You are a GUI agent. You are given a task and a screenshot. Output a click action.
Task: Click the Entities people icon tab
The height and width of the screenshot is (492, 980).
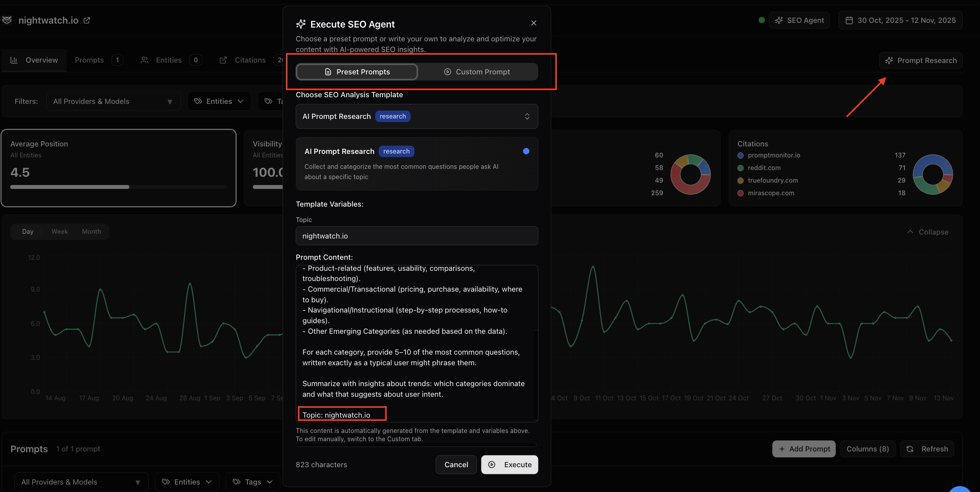click(145, 60)
